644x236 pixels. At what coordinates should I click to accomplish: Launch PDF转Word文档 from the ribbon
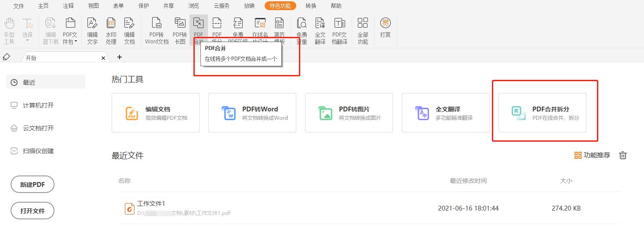click(157, 30)
